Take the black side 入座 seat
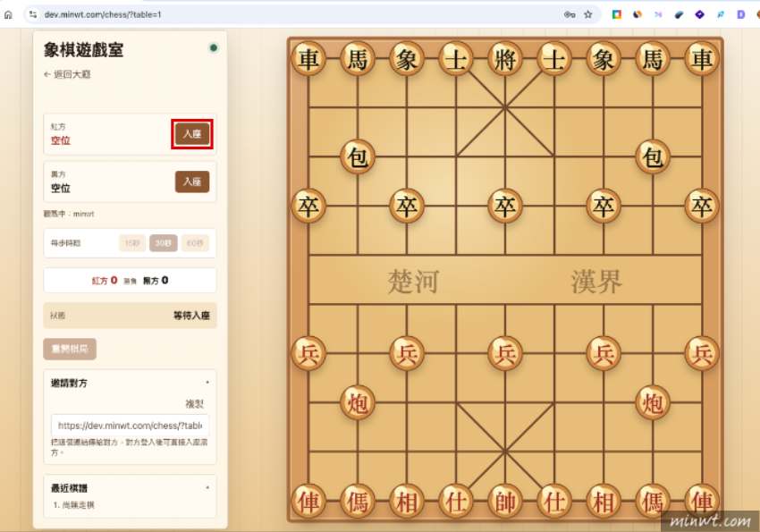The image size is (760, 532). click(192, 182)
